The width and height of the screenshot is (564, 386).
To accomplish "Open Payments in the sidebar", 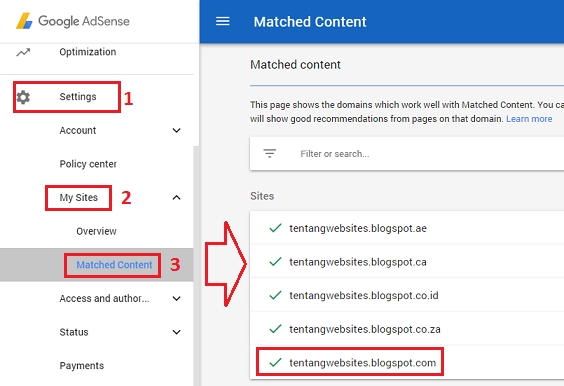I will point(82,365).
